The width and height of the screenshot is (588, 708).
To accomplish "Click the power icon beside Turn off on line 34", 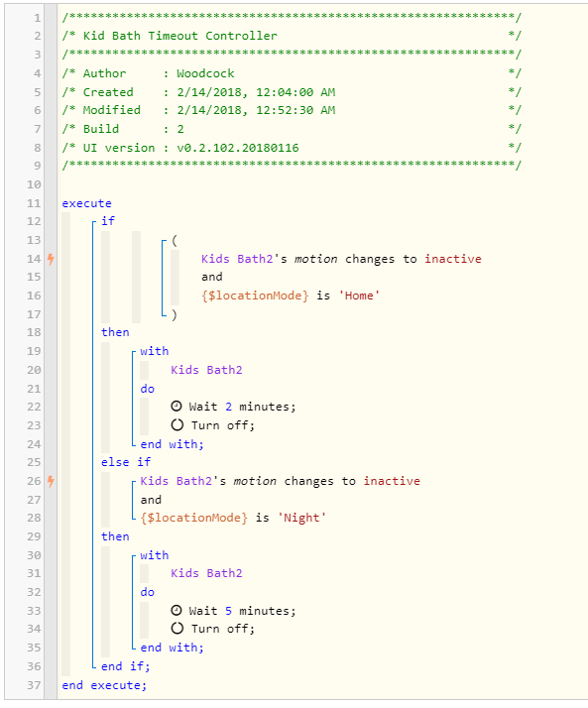I will click(177, 628).
